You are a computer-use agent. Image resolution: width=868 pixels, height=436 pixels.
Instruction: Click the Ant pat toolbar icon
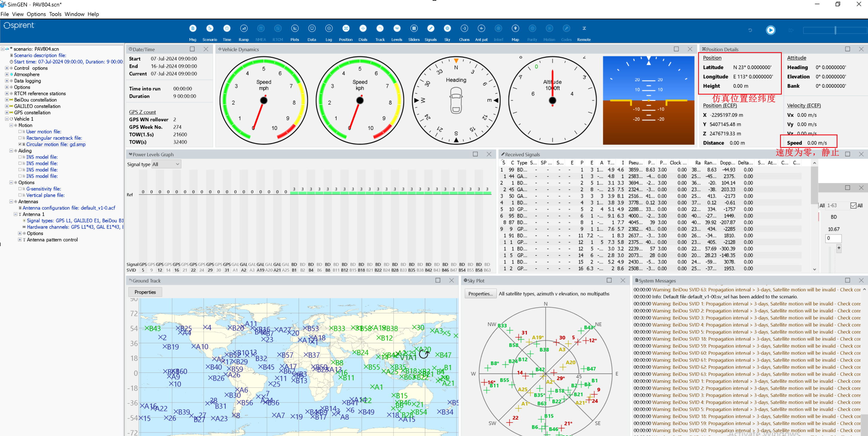481,29
